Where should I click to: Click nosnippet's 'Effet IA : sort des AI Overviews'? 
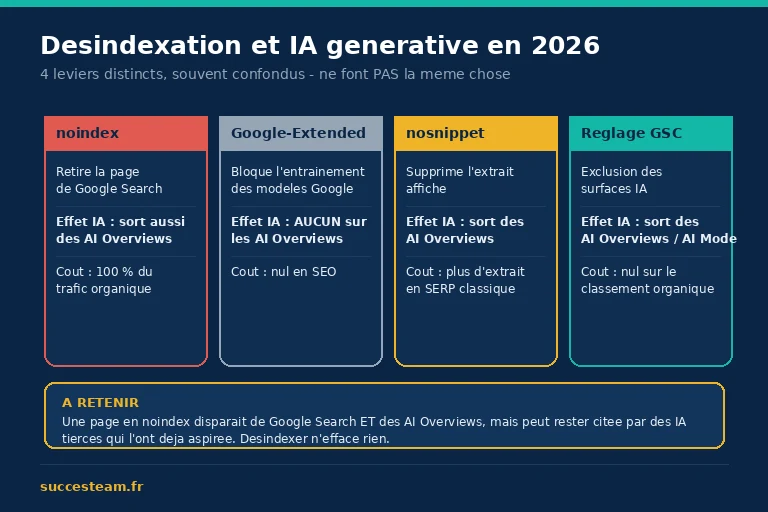coord(465,230)
